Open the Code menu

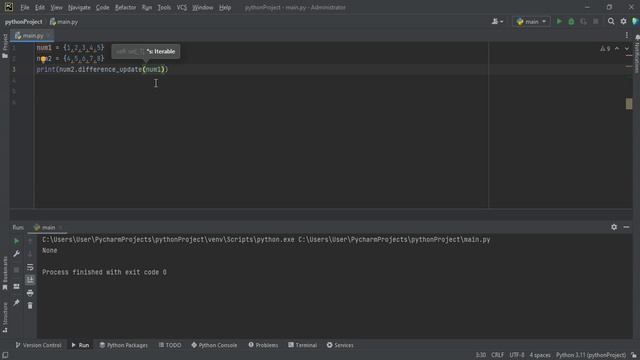click(102, 7)
